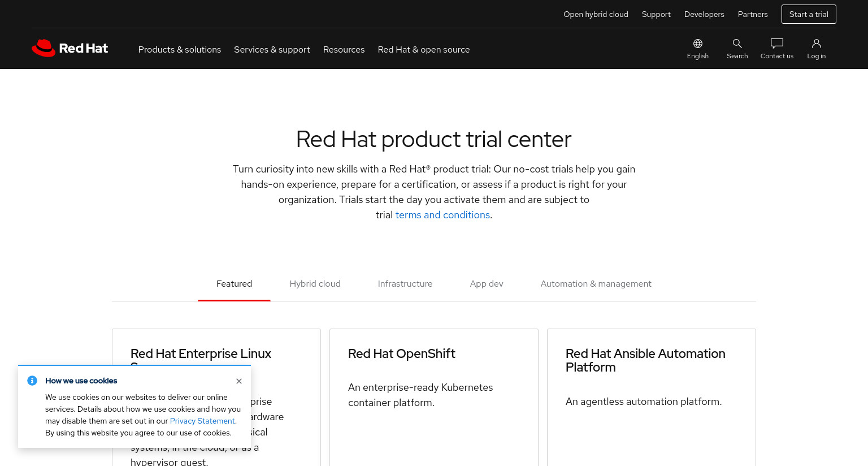Click 'An enterprise-ready Kubernetes container platform.' text
This screenshot has width=868, height=466.
click(x=420, y=395)
